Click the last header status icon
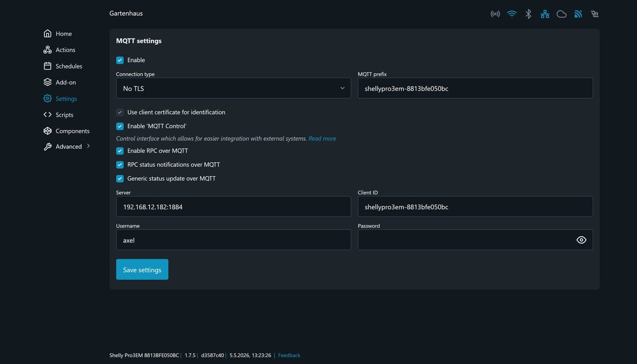Image resolution: width=637 pixels, height=364 pixels. [x=595, y=14]
